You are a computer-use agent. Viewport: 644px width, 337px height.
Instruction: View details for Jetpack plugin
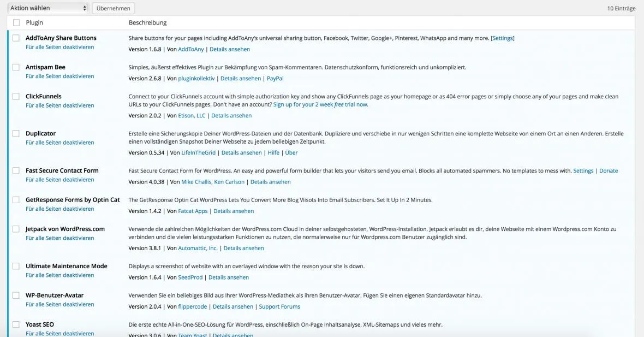[243, 248]
